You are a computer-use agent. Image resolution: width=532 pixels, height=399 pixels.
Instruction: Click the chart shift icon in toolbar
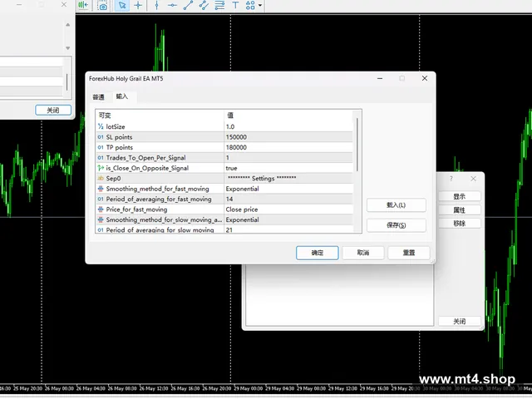pyautogui.click(x=83, y=5)
